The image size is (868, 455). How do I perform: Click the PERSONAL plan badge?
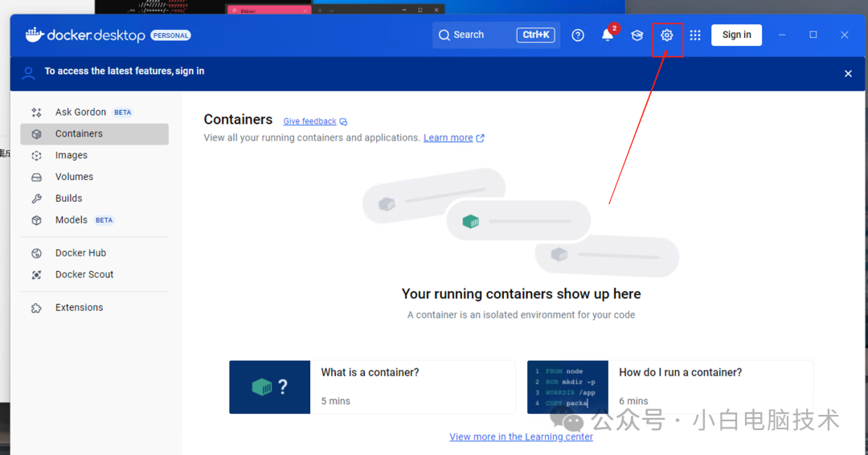(171, 35)
